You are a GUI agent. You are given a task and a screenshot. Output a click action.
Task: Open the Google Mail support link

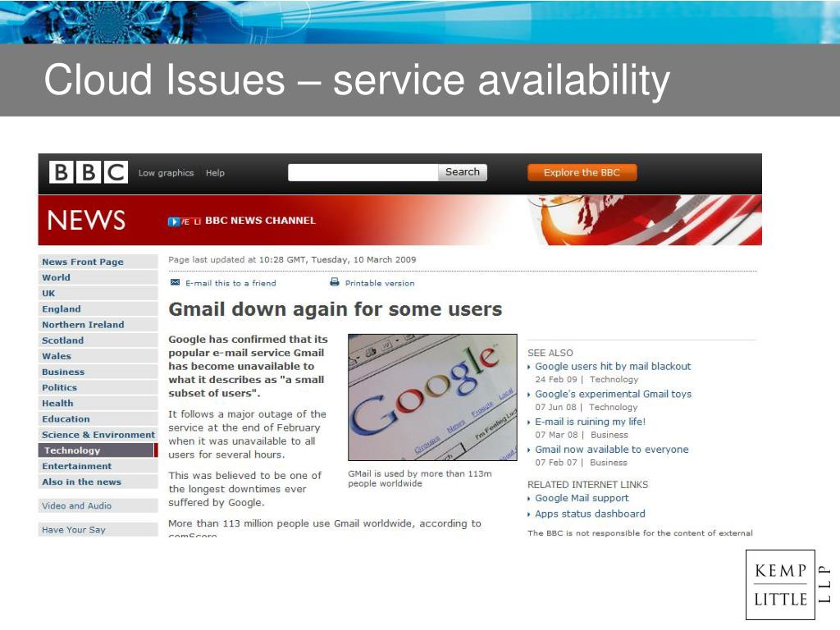(x=582, y=498)
